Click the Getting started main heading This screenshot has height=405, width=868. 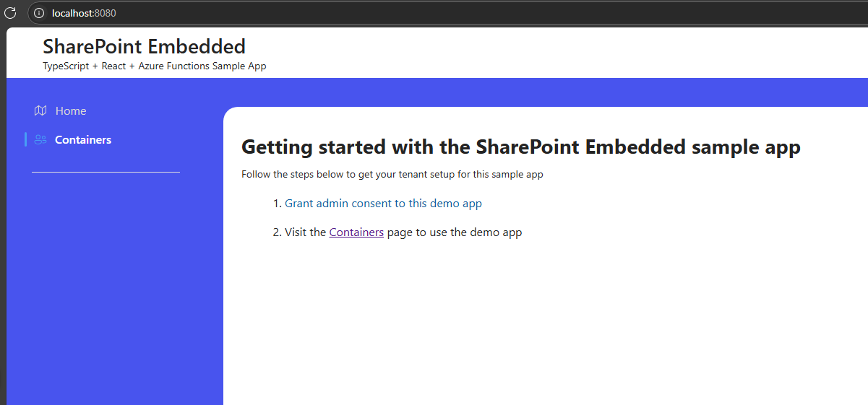pos(520,147)
